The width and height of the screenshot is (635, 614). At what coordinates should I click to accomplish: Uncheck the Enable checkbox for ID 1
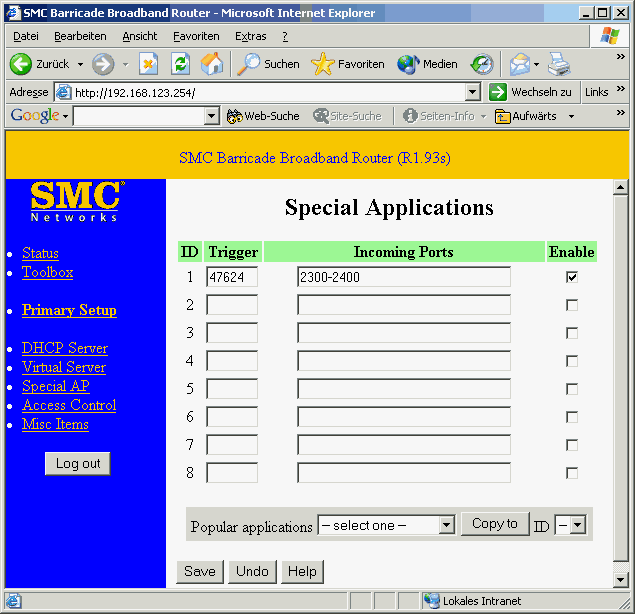(x=572, y=277)
